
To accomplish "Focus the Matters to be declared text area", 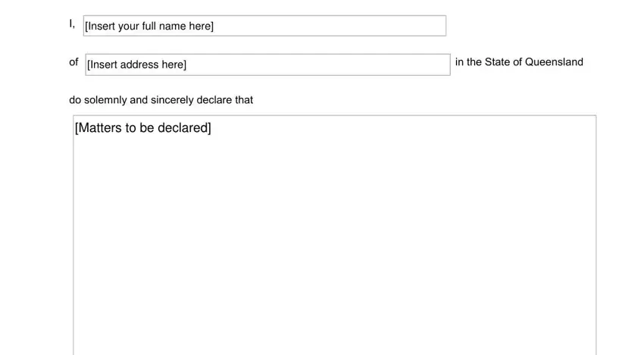I will (335, 235).
